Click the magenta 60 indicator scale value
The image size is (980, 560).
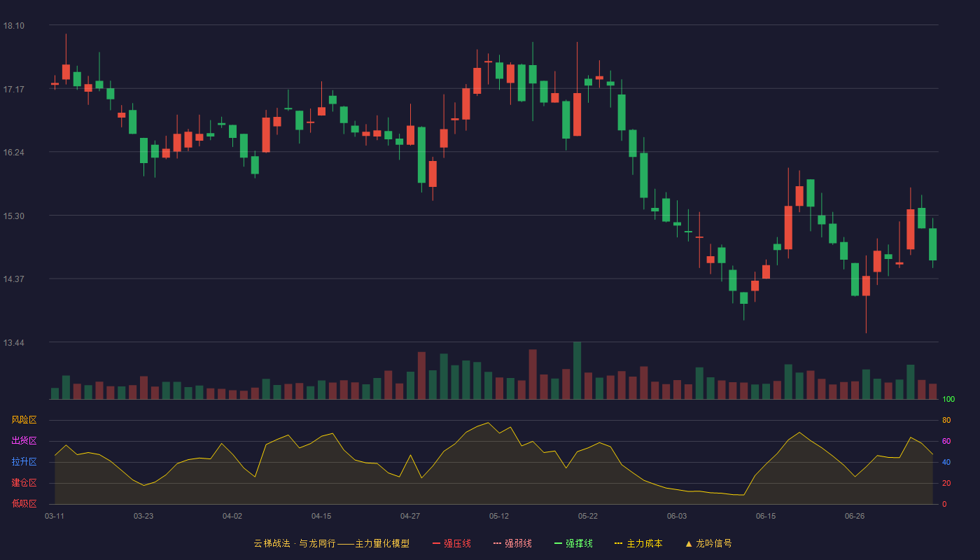(x=946, y=441)
